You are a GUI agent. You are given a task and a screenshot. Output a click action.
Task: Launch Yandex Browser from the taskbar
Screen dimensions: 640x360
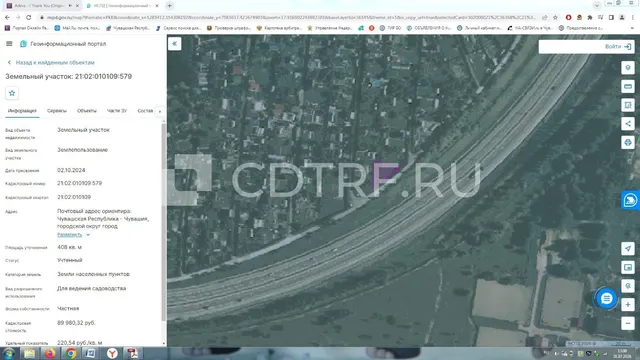tap(112, 353)
